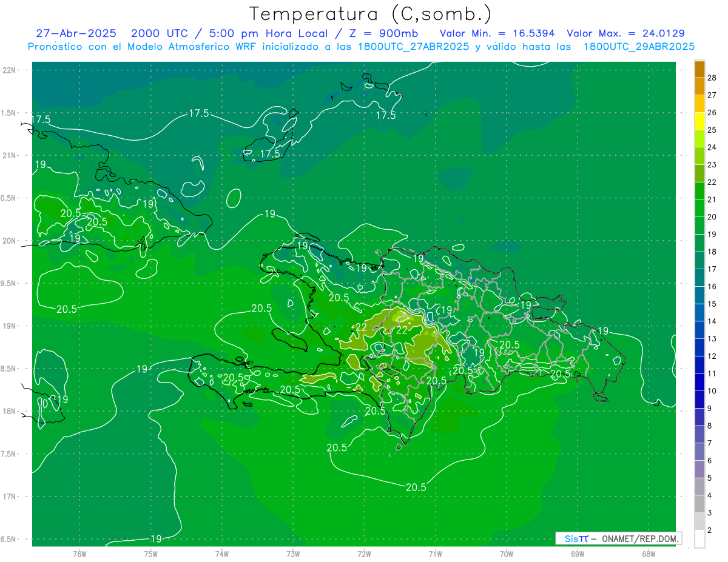Click the "70W" longitude axis label
This screenshot has width=728, height=562.
506,554
